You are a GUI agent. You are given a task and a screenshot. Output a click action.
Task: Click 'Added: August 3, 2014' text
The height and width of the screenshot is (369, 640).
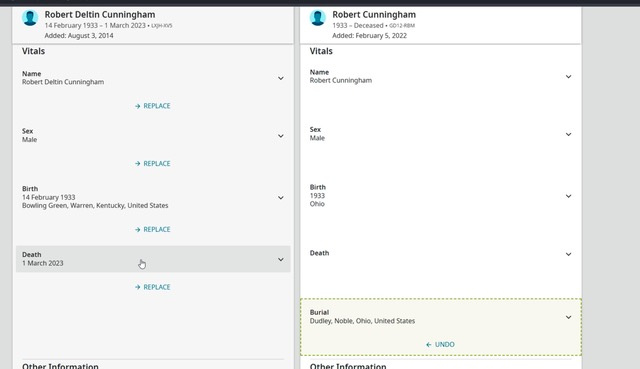(79, 36)
